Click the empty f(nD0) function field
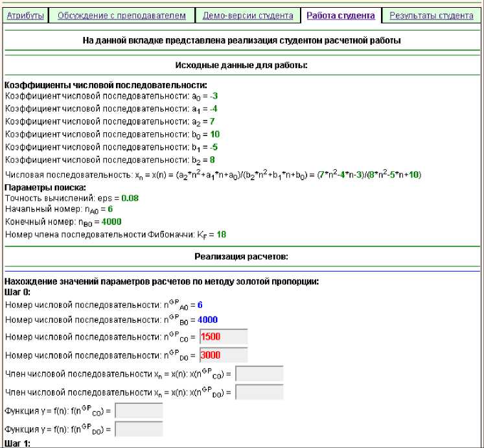484x448 pixels. [138, 429]
